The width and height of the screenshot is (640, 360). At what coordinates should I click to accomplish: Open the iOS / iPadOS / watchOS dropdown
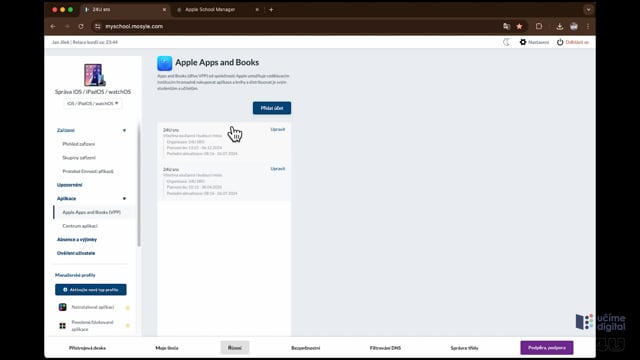pyautogui.click(x=93, y=104)
